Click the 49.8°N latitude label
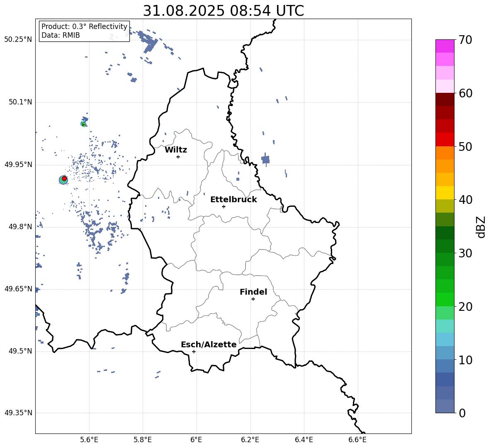 [20, 227]
